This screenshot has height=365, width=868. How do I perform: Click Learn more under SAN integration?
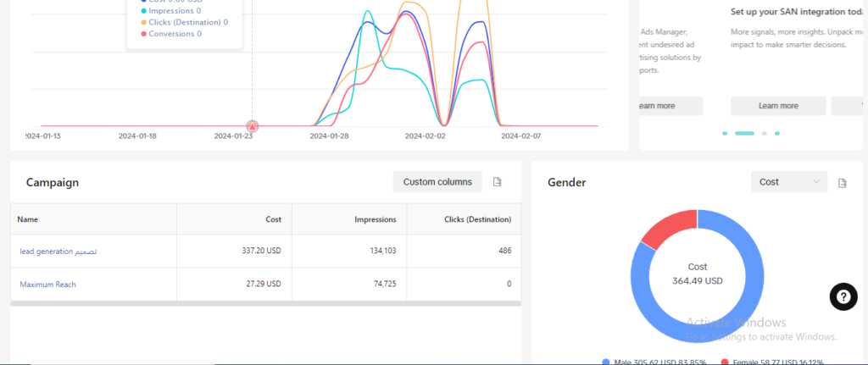pyautogui.click(x=777, y=106)
